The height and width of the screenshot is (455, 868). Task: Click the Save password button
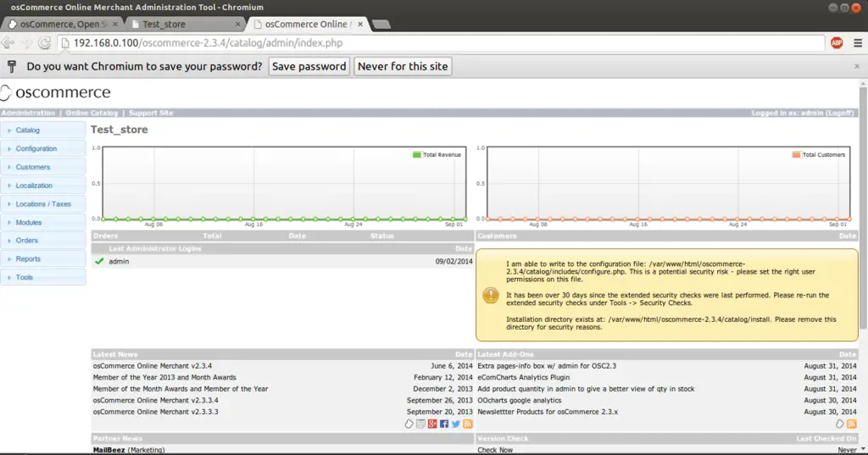(x=309, y=66)
